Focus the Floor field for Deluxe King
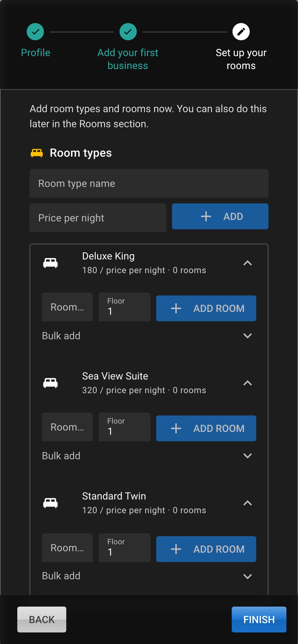The height and width of the screenshot is (644, 298). [x=124, y=307]
